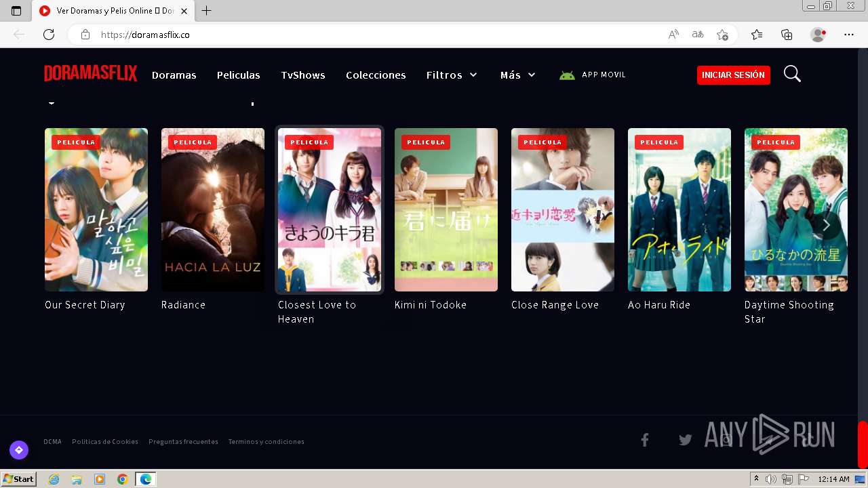Open the DCMA footer link

pos(52,442)
